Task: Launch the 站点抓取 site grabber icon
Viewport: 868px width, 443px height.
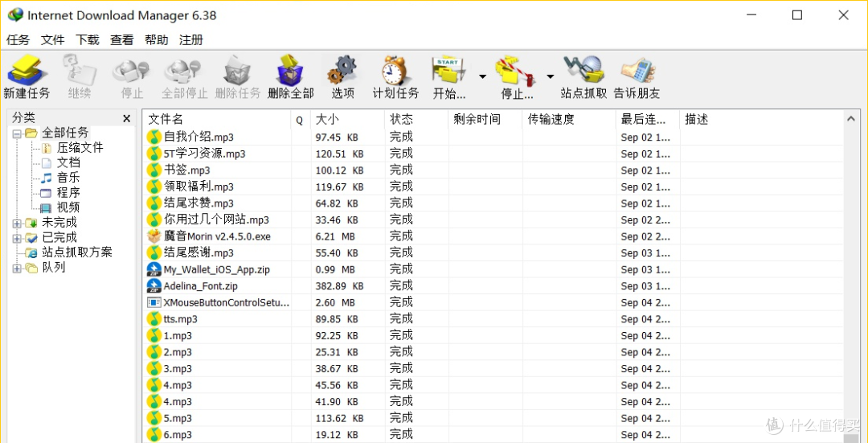Action: [x=583, y=70]
